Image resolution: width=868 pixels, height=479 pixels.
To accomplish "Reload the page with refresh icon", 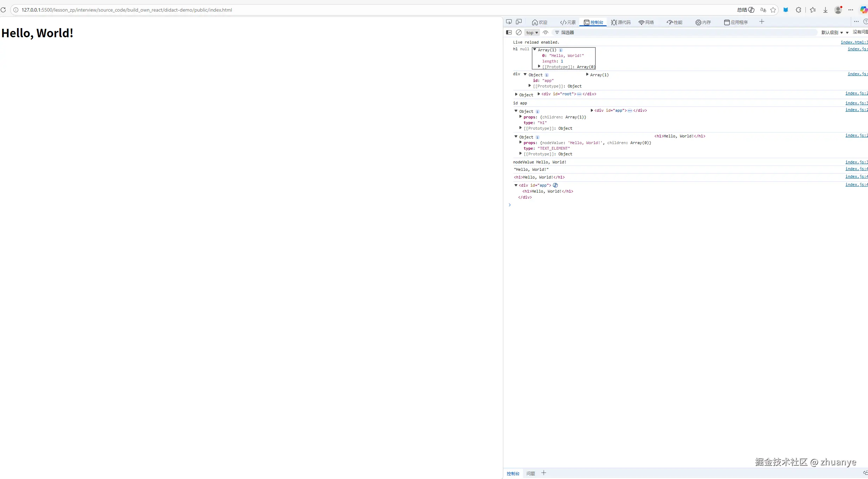I will click(3, 10).
